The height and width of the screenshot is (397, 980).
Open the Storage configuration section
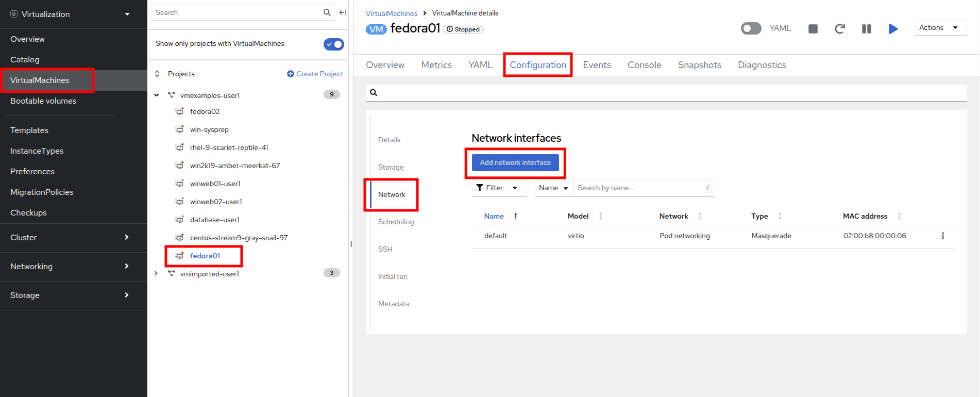click(x=391, y=167)
